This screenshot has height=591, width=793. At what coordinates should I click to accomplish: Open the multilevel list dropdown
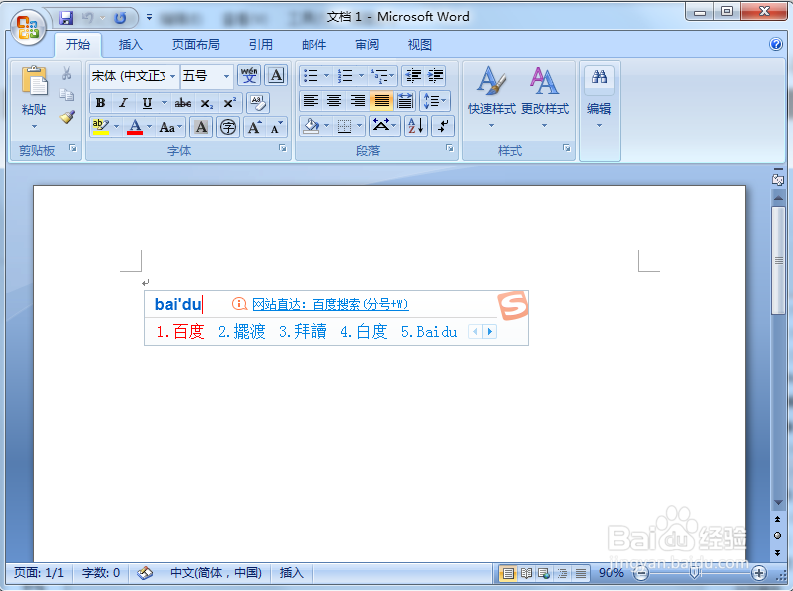[x=392, y=76]
